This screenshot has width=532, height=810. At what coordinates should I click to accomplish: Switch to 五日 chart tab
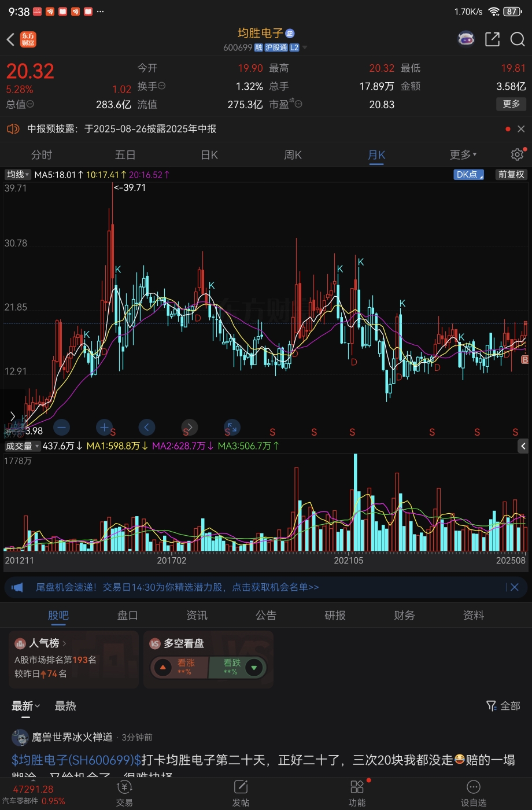[125, 154]
